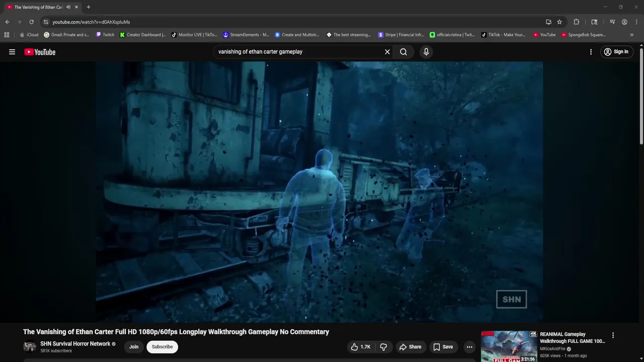
Task: Subscribe to SHN Survival Horror Network
Action: point(162,347)
